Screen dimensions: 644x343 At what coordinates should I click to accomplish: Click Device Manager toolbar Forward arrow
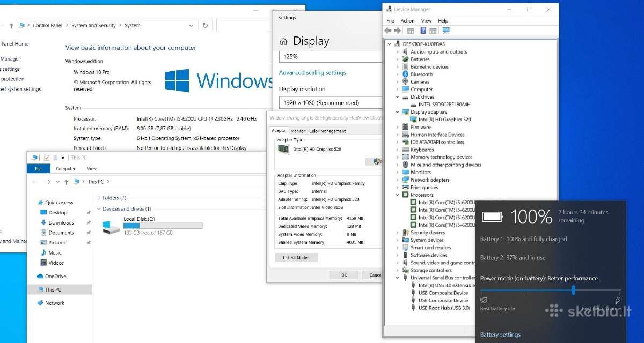[x=398, y=31]
